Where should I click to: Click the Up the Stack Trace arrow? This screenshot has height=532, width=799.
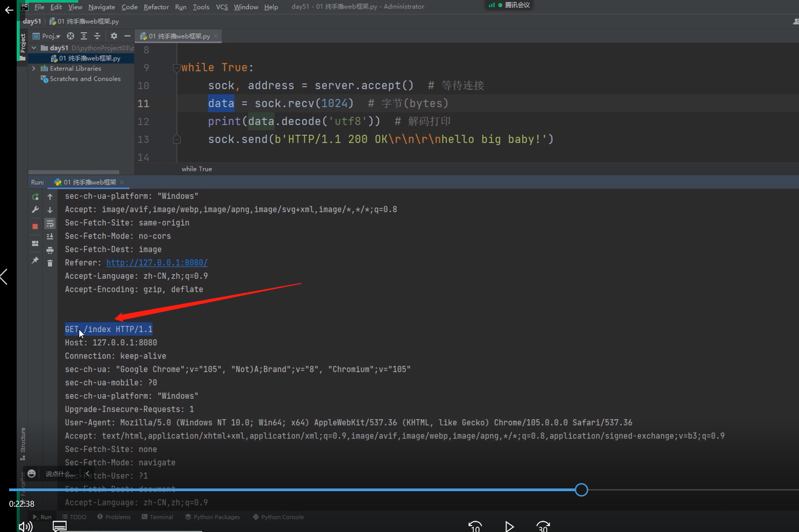click(50, 197)
